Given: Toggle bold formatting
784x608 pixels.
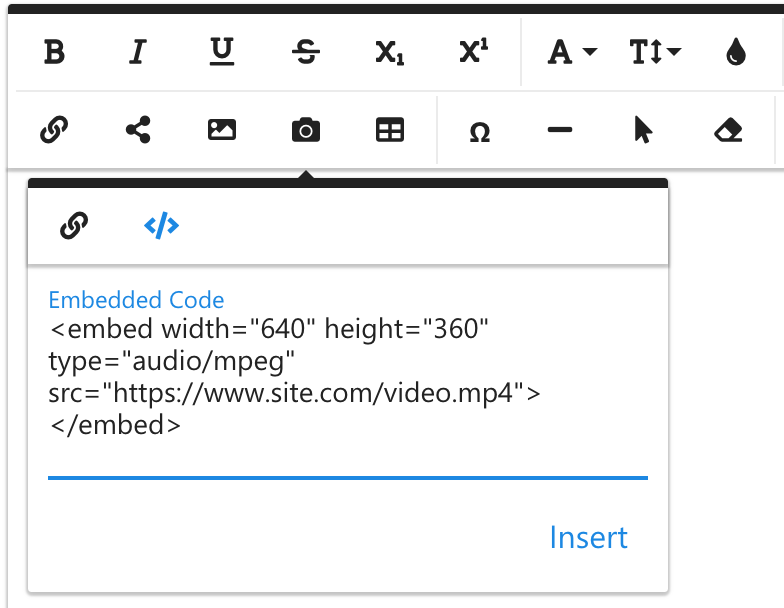Looking at the screenshot, I should point(54,52).
